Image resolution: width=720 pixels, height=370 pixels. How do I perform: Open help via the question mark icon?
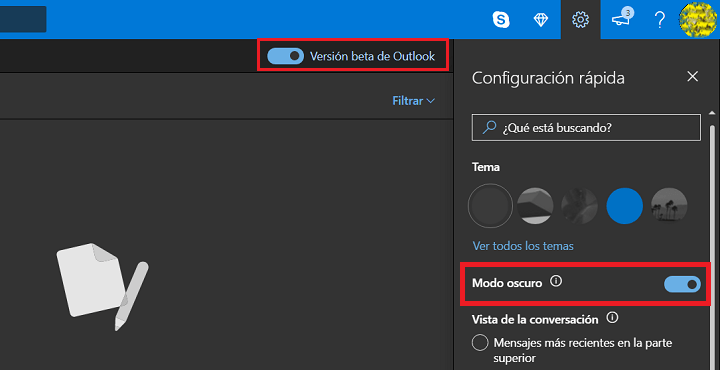click(660, 20)
